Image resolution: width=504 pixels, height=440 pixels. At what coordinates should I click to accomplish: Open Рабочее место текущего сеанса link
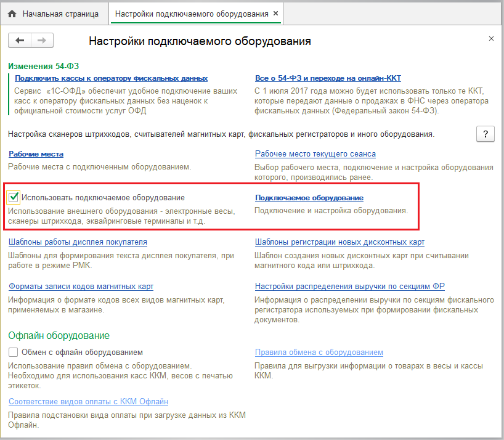click(x=315, y=153)
